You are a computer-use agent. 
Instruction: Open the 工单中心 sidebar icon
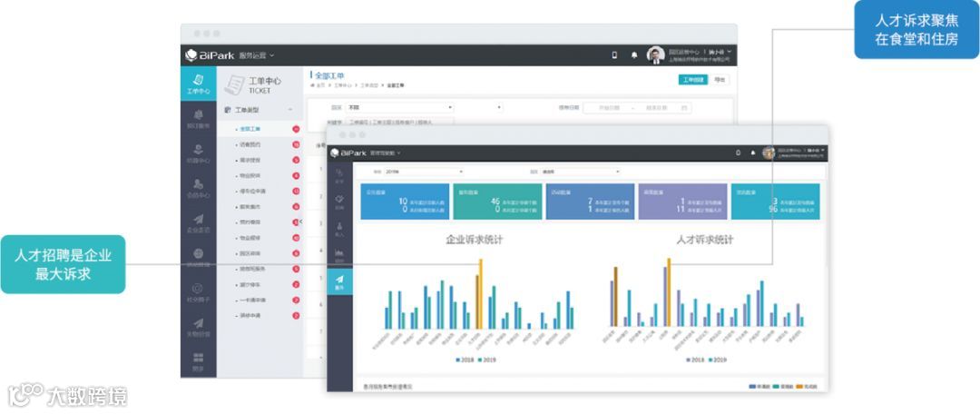coord(199,84)
